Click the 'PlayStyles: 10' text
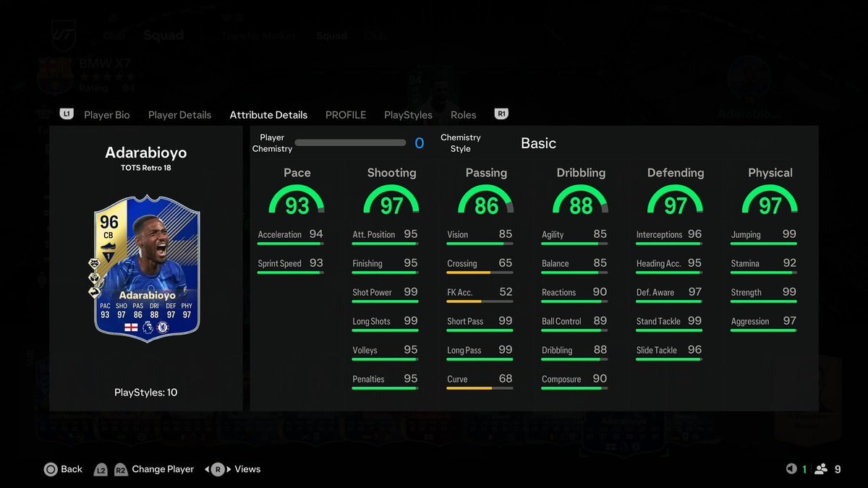 coord(145,393)
